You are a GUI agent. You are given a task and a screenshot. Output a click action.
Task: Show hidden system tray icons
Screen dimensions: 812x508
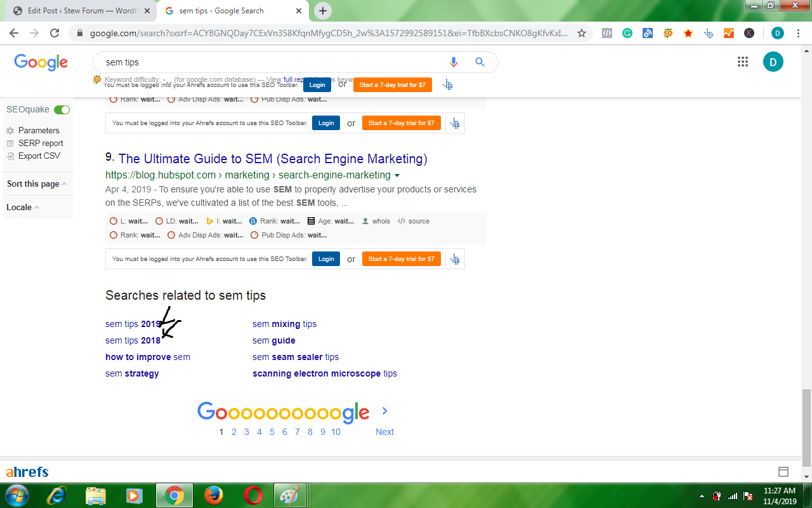click(x=702, y=496)
